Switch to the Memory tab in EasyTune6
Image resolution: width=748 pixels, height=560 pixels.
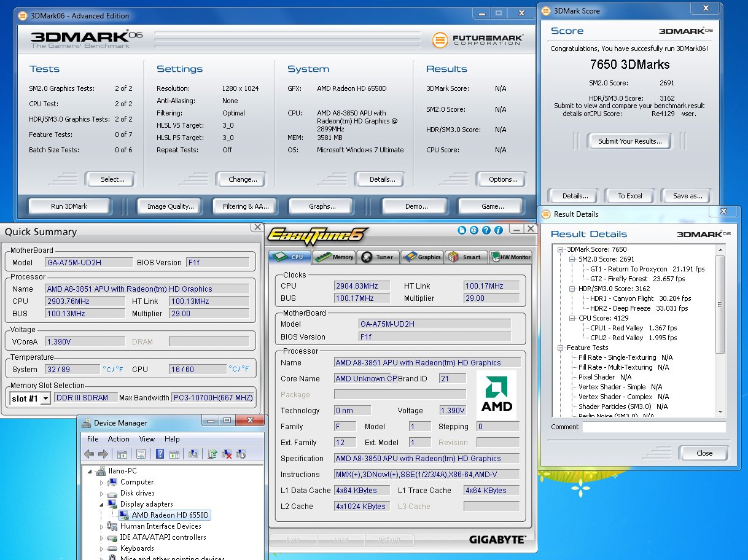click(x=335, y=257)
